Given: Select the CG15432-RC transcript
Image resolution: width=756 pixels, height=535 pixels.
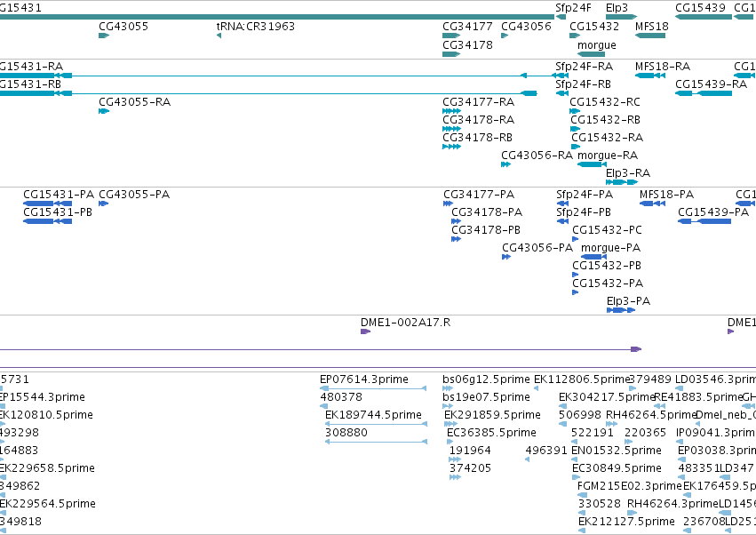Looking at the screenshot, I should tap(575, 111).
